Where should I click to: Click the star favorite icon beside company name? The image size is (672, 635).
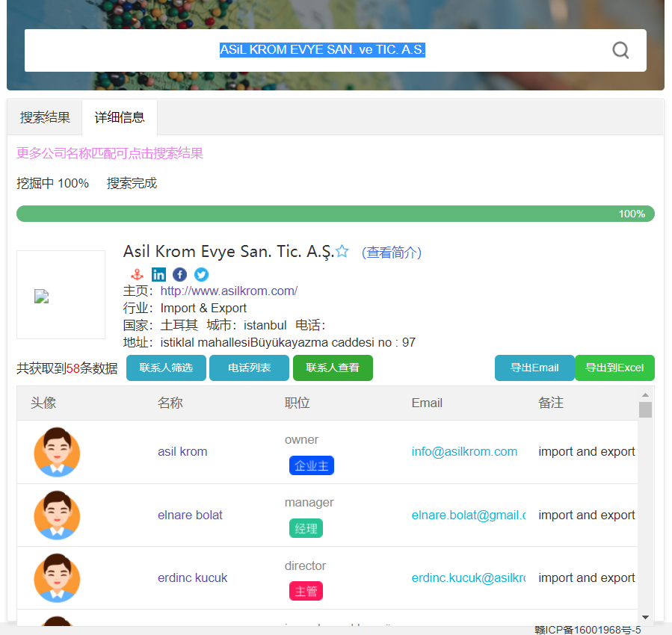[x=342, y=252]
